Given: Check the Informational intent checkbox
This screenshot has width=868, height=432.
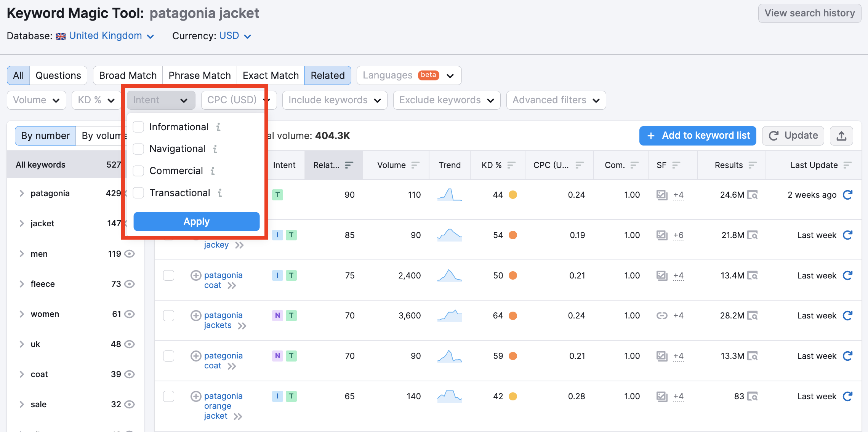Looking at the screenshot, I should [x=138, y=127].
